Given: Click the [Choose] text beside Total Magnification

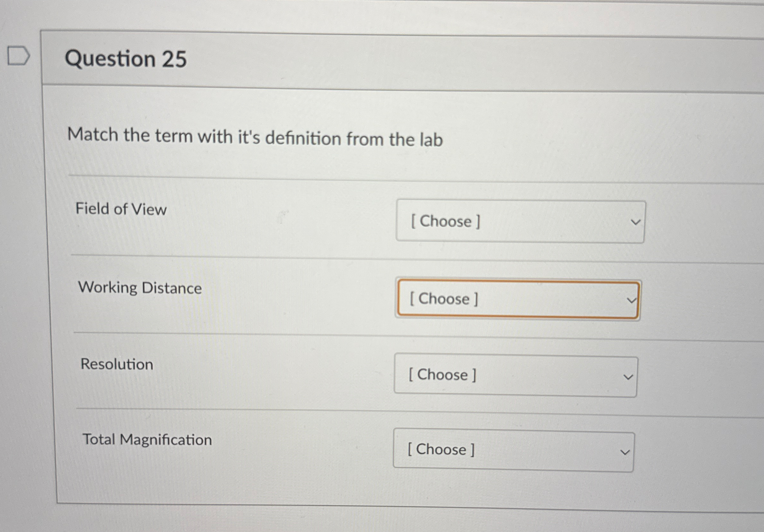Looking at the screenshot, I should 440,450.
